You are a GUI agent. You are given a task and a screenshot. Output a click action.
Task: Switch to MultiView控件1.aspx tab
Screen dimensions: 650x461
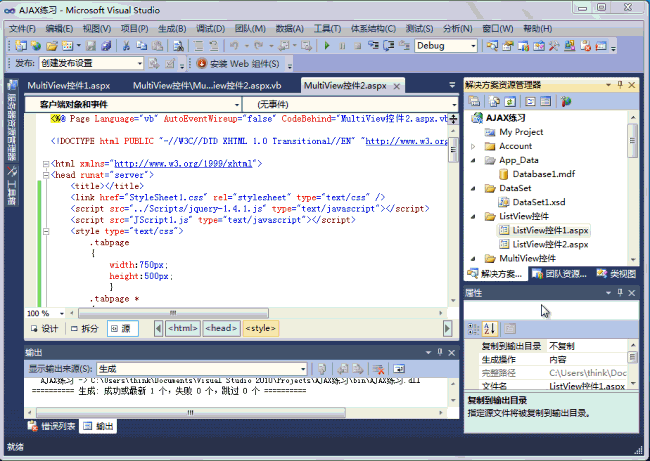tap(69, 86)
